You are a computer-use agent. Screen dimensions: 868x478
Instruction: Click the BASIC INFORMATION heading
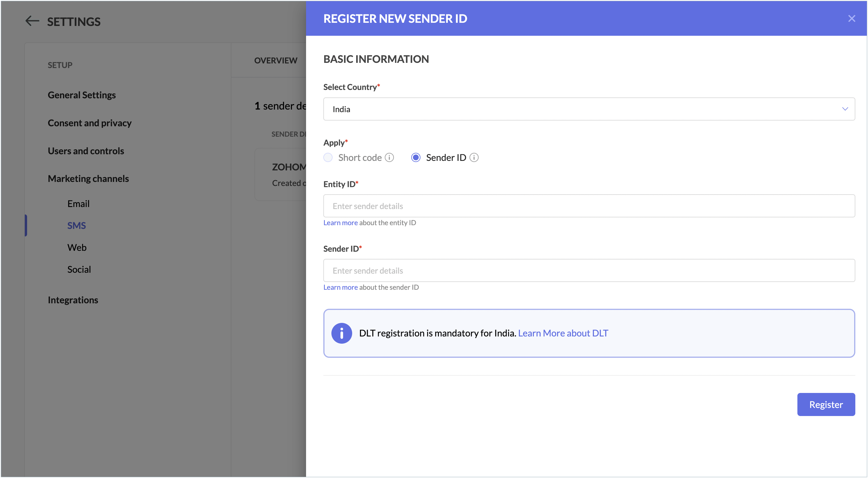376,59
